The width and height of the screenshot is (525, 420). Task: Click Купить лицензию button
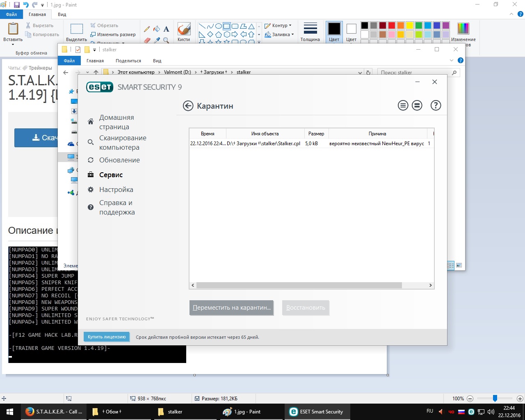pyautogui.click(x=107, y=337)
